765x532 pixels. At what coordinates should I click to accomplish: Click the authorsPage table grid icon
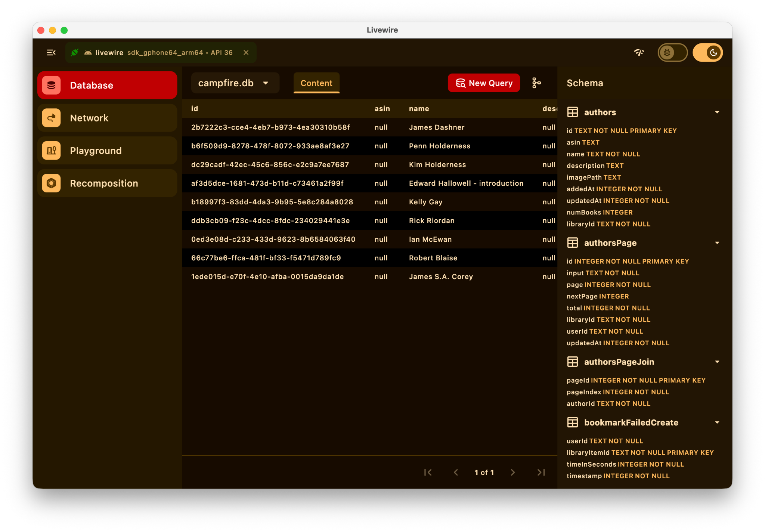[573, 243]
